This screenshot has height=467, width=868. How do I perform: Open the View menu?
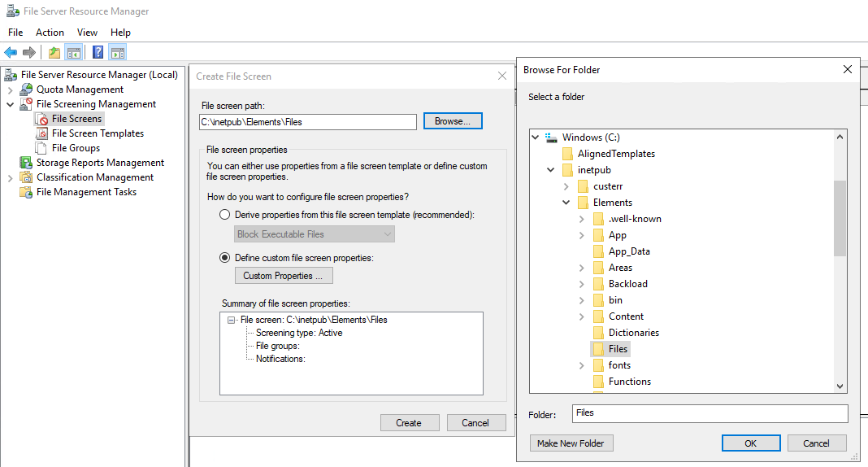88,33
